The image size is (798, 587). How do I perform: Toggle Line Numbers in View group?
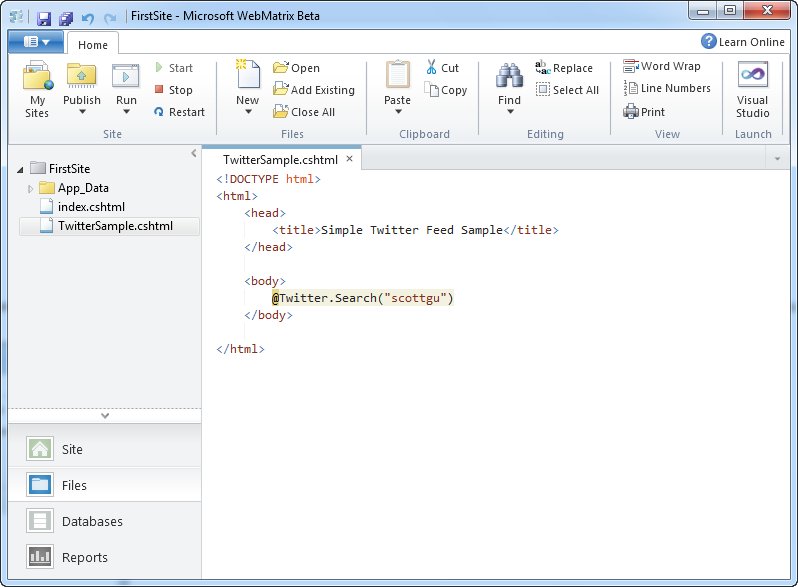[x=667, y=88]
